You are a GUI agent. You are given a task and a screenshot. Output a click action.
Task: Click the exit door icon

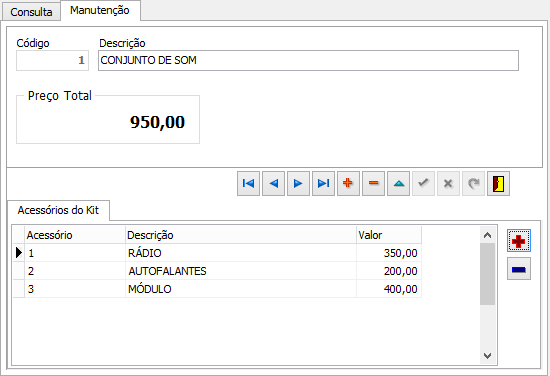498,183
